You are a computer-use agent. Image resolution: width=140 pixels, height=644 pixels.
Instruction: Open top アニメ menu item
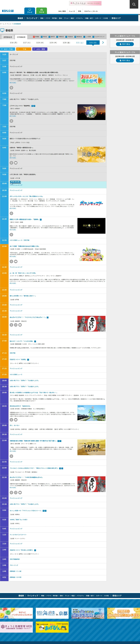(66, 18)
